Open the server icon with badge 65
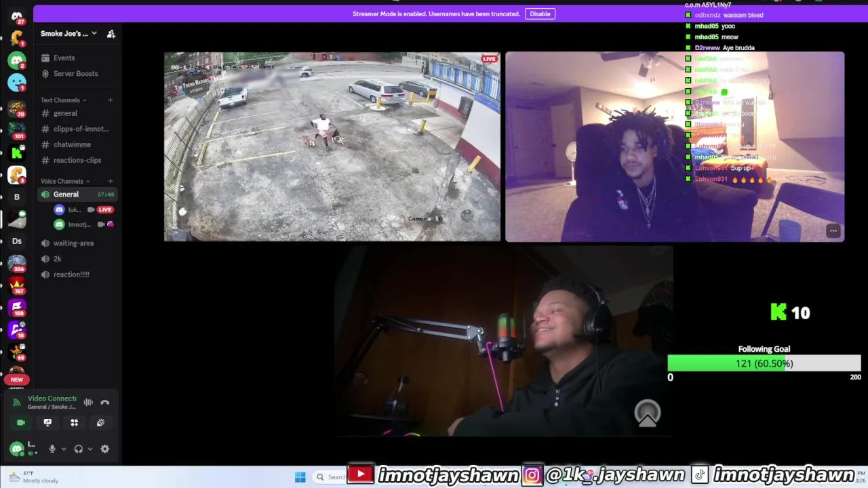Viewport: 868px width, 488px height. pos(17,352)
